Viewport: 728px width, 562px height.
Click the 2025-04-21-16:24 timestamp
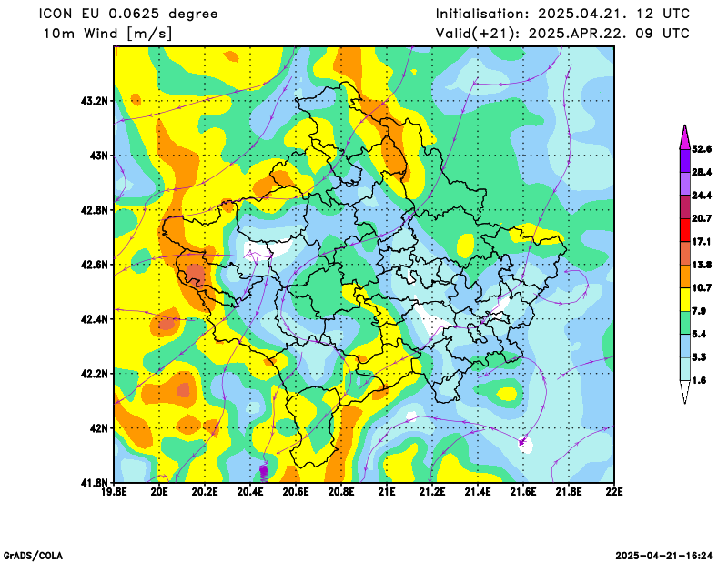coord(664,556)
